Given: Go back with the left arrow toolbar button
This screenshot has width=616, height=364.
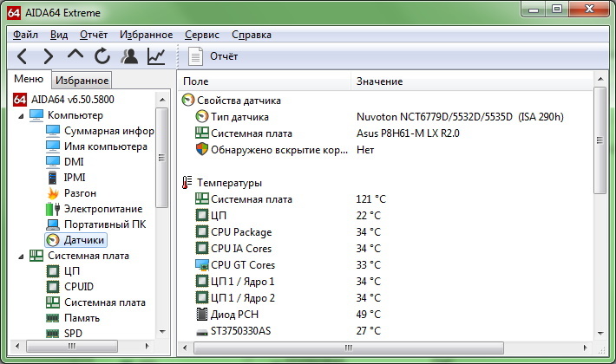Looking at the screenshot, I should coord(23,56).
